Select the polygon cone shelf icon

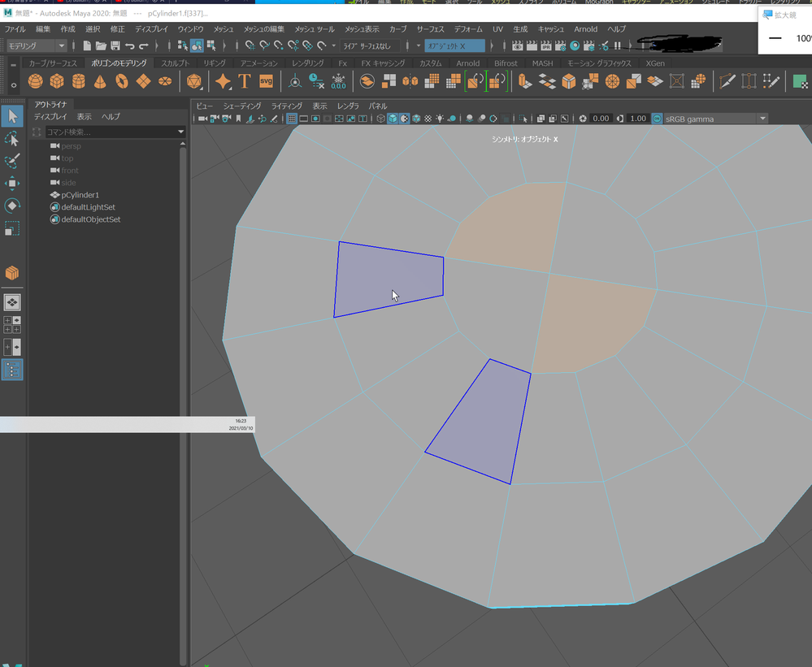click(100, 81)
